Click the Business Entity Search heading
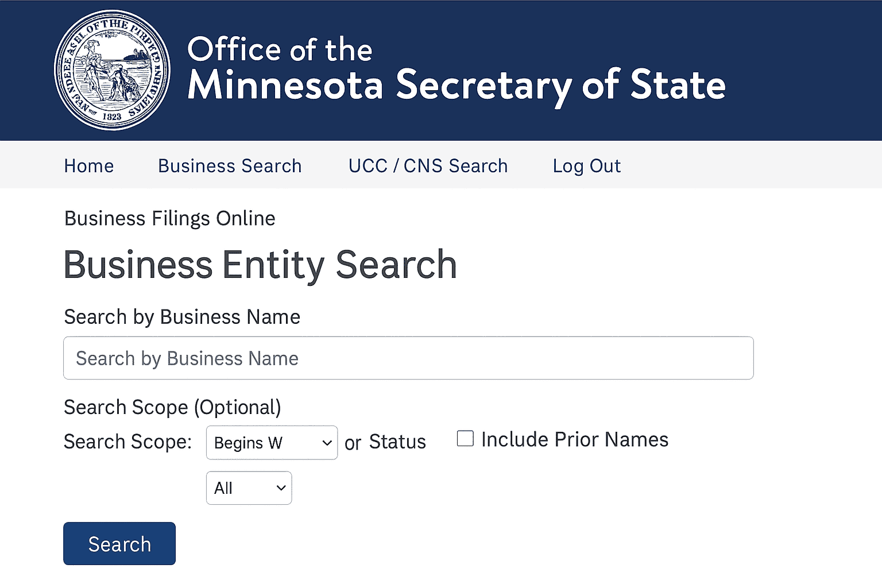Screen dimensions: 882x588 click(260, 264)
